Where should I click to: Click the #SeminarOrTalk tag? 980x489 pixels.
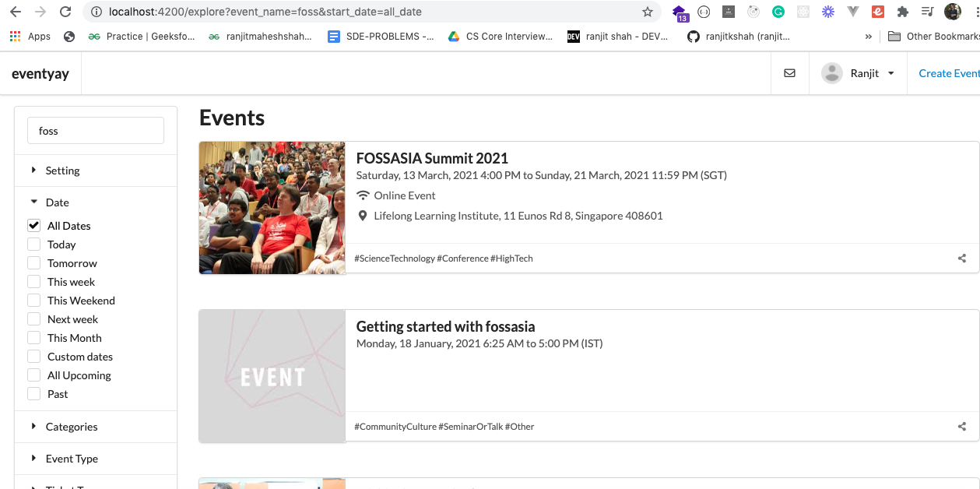click(x=471, y=427)
